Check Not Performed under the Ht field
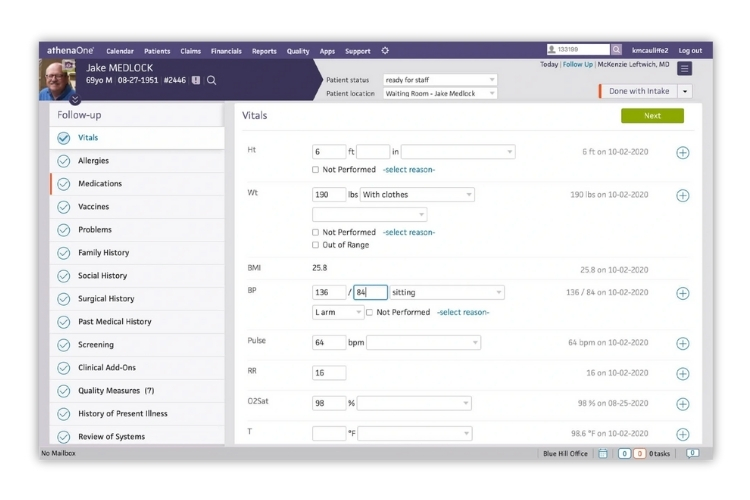Image resolution: width=750 pixels, height=500 pixels. (316, 170)
